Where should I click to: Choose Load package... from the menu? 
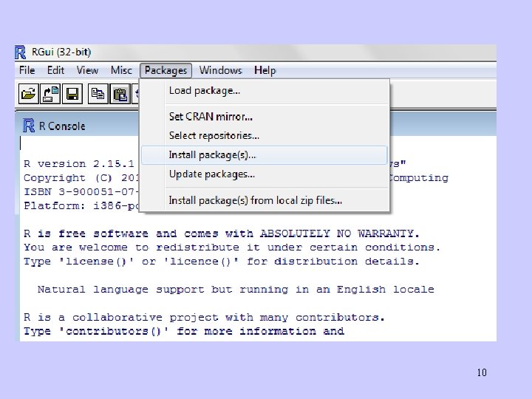pyautogui.click(x=265, y=91)
